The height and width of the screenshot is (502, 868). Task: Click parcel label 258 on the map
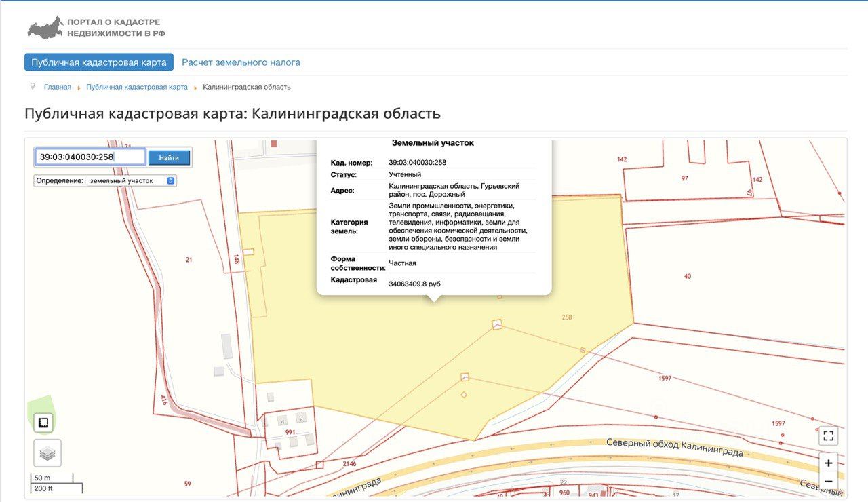(567, 317)
